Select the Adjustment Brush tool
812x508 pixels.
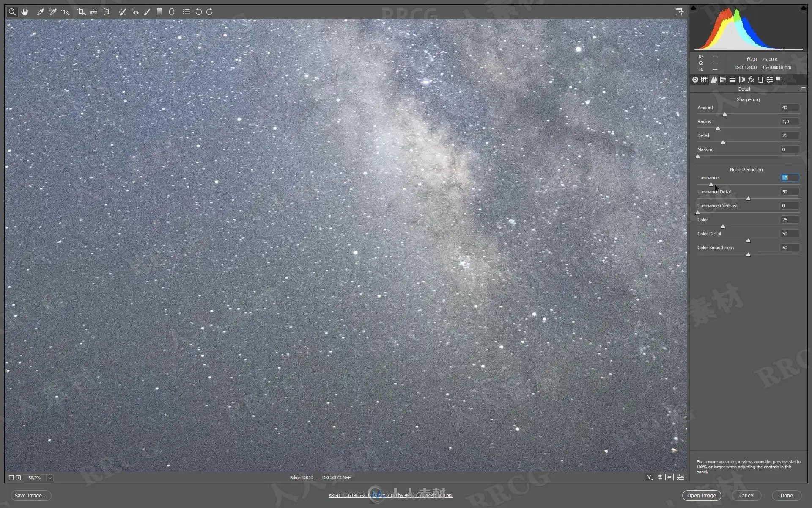coord(147,12)
